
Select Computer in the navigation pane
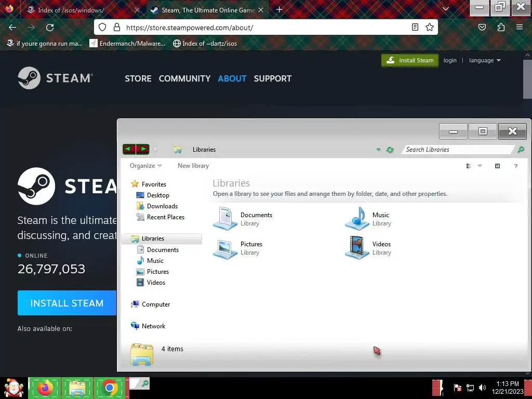150,304
